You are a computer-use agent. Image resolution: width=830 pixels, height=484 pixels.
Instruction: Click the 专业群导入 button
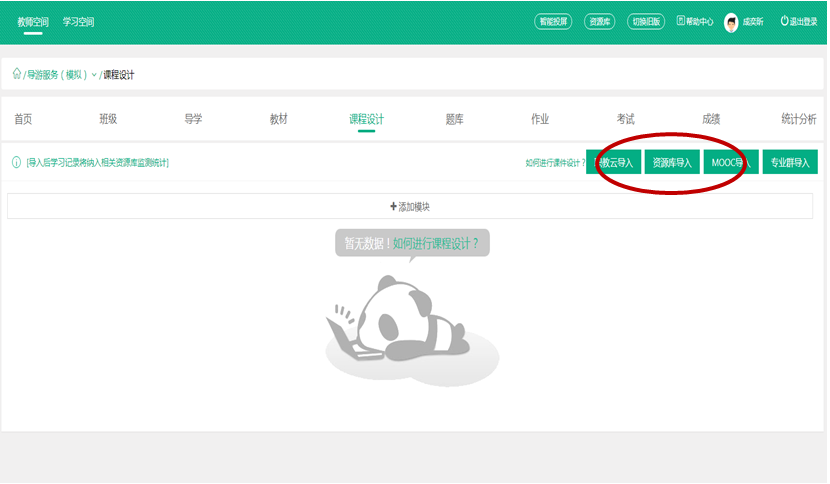[x=790, y=162]
